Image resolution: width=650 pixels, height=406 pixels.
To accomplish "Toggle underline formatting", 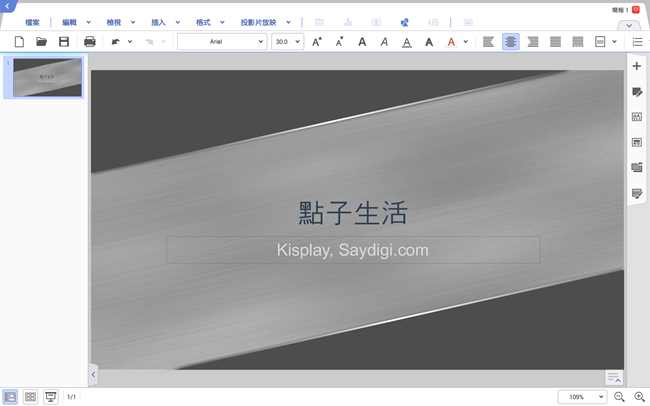I will coord(407,42).
